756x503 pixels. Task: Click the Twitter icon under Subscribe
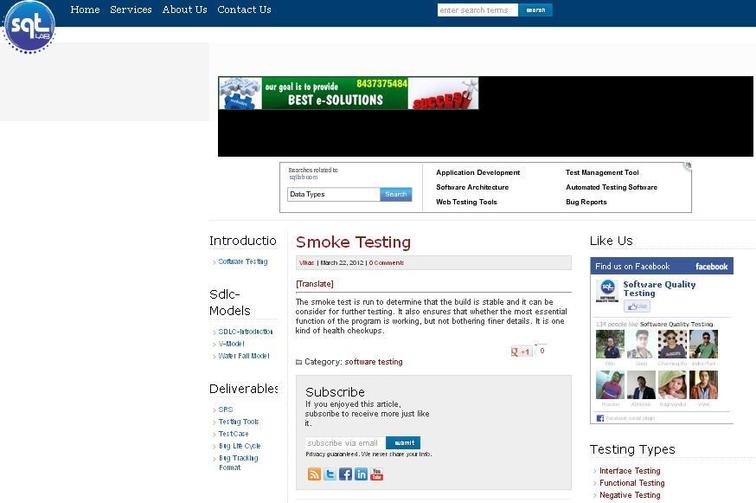(x=329, y=474)
